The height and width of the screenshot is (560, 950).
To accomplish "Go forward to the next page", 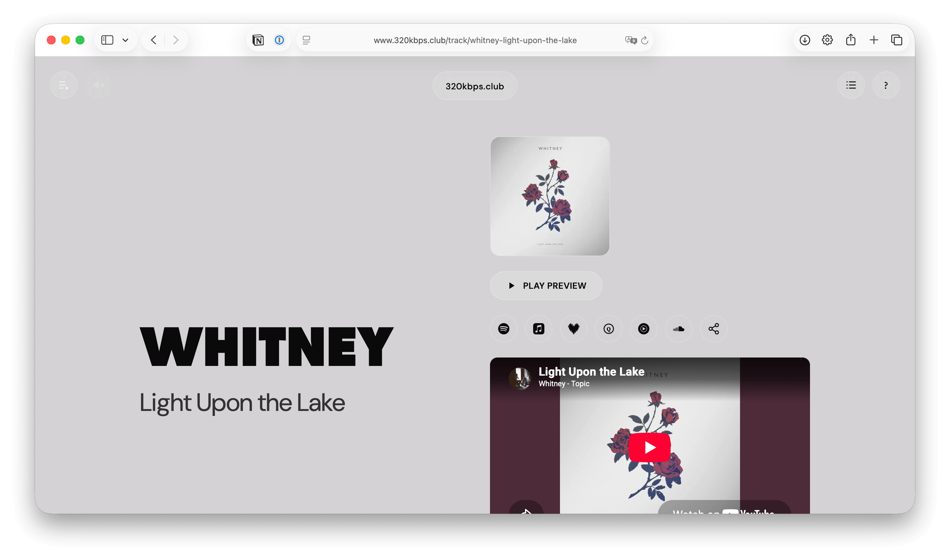I will tap(175, 40).
